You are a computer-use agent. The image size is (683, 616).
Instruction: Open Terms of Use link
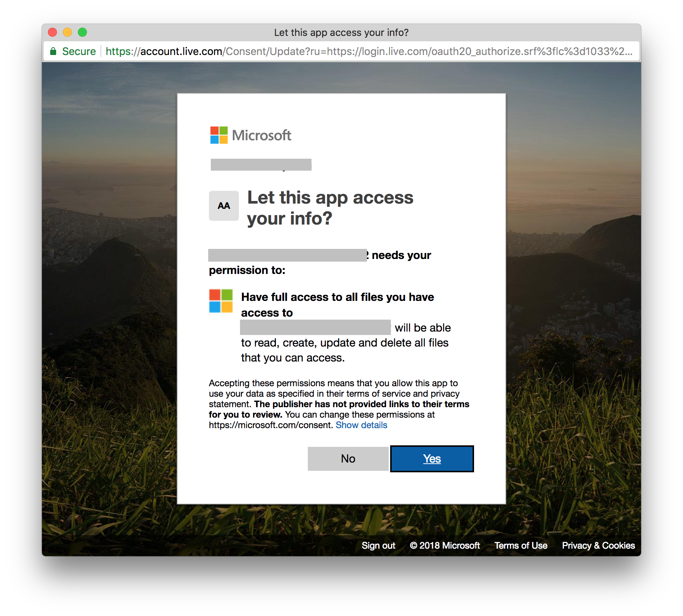tap(520, 545)
